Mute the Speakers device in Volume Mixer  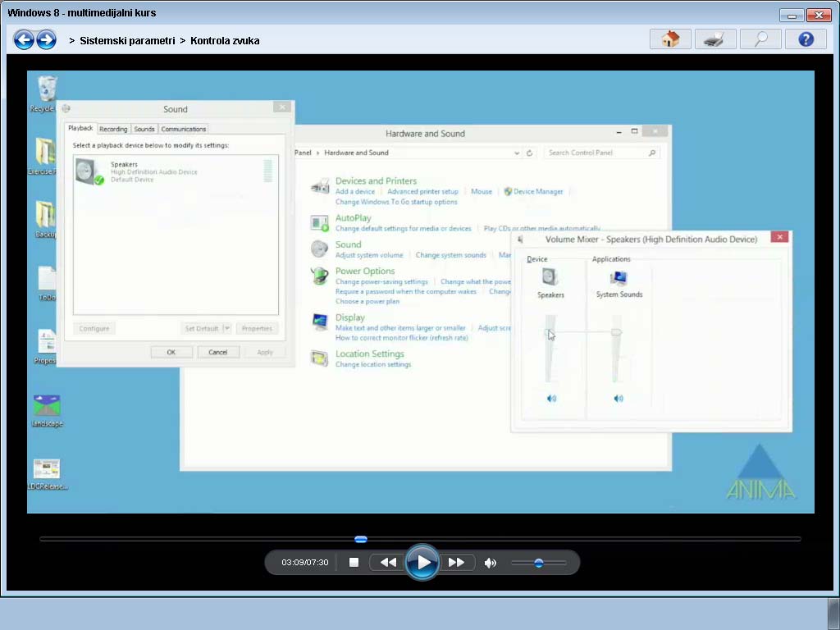click(x=550, y=398)
